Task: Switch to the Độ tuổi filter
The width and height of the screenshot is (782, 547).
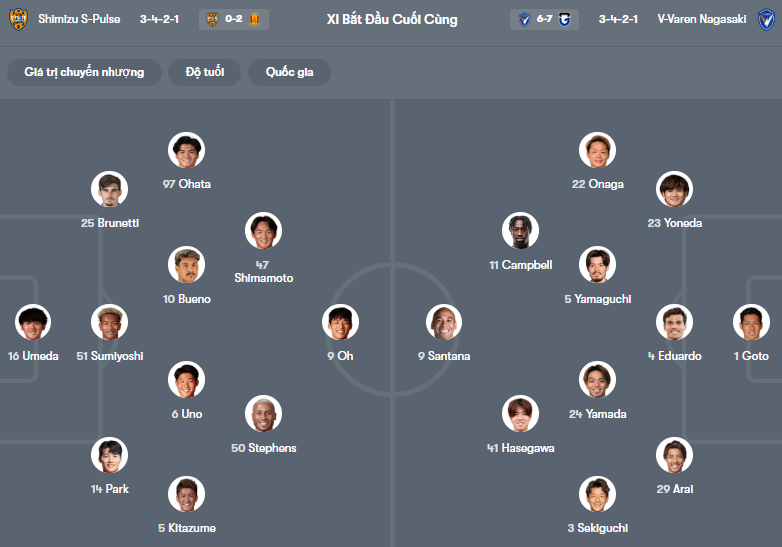Action: pos(204,72)
